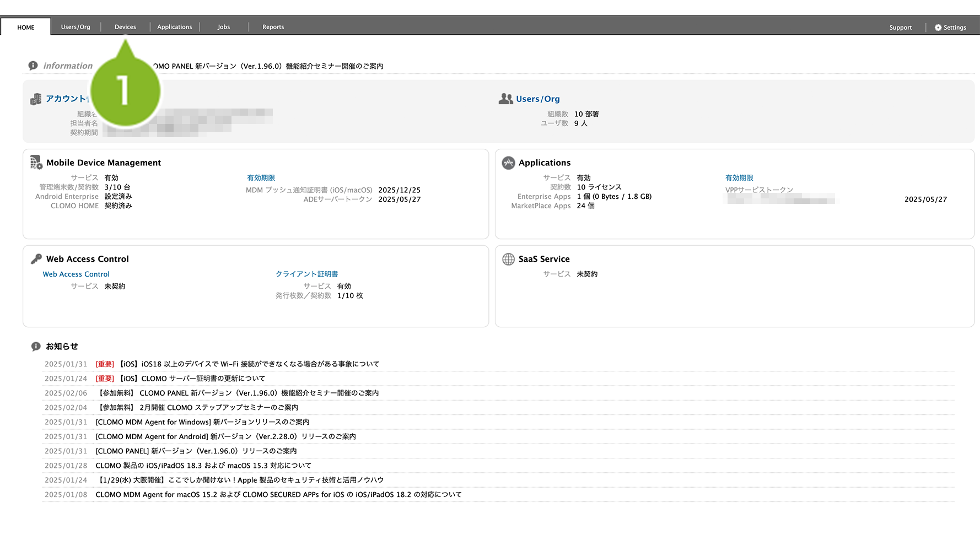Click the information bubble icon
The image size is (980, 551).
point(33,66)
